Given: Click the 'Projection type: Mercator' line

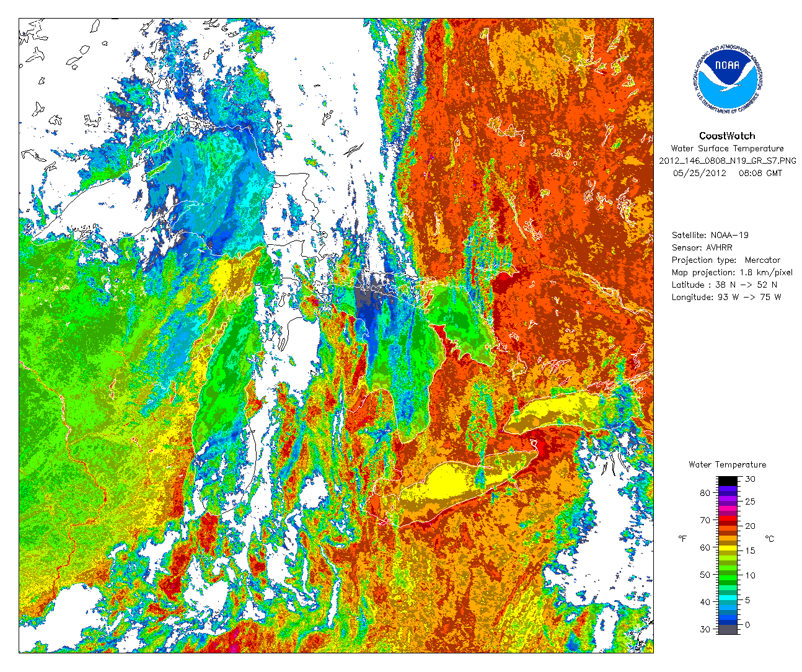Looking at the screenshot, I should click(x=726, y=260).
